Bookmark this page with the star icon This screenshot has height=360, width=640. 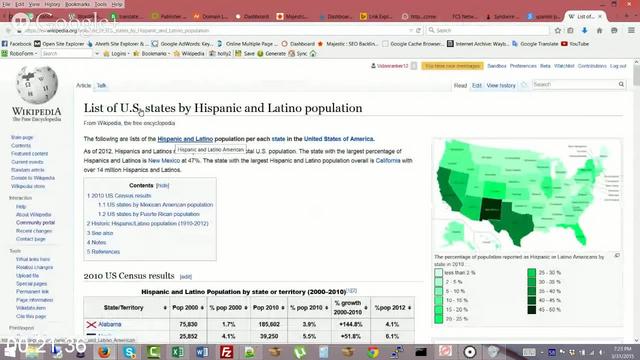click(558, 31)
